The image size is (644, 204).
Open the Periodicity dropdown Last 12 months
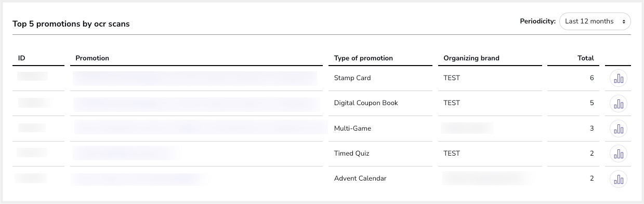tap(595, 21)
